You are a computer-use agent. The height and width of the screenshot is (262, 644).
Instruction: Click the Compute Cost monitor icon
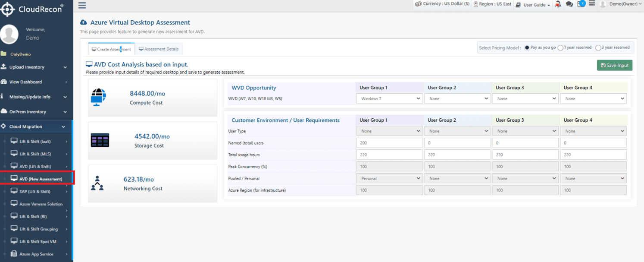(x=98, y=97)
